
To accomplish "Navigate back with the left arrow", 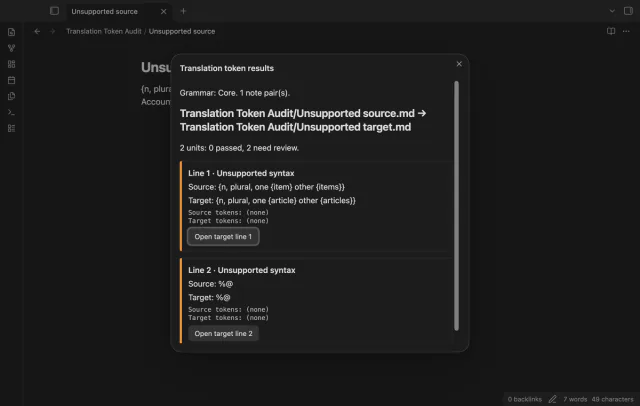I will pyautogui.click(x=37, y=31).
